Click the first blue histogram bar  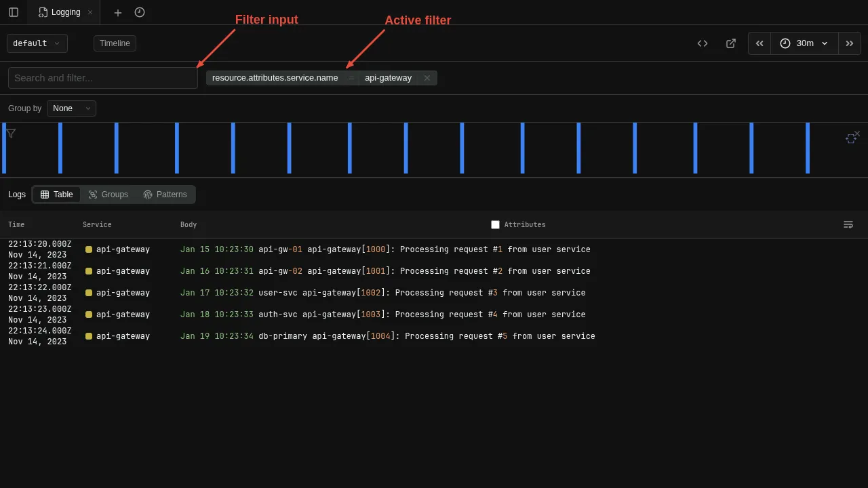coord(4,149)
